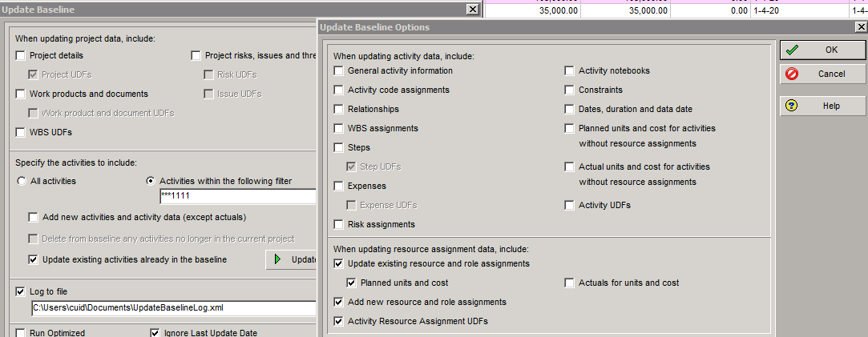Uncheck Update existing activities already in baseline
868x337 pixels.
(33, 259)
